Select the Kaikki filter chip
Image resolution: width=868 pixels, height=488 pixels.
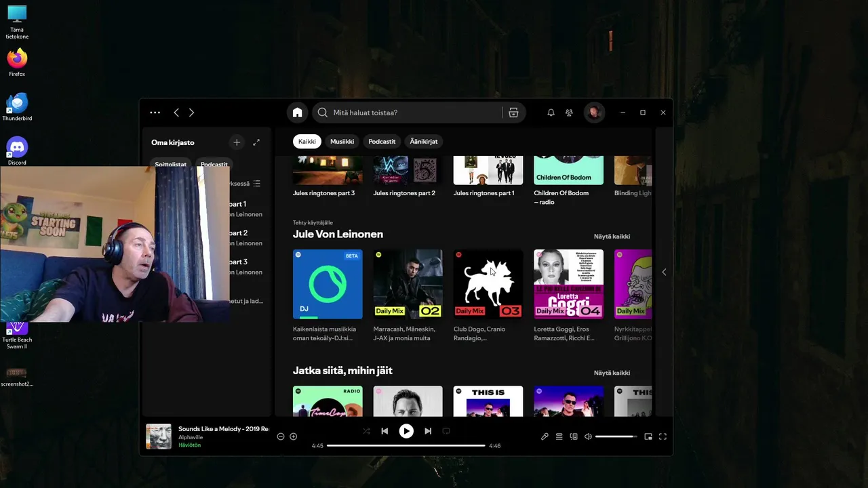[x=307, y=142]
